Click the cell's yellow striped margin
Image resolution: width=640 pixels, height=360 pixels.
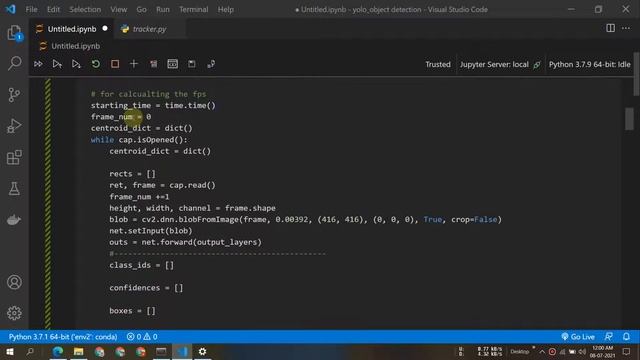tap(48, 203)
